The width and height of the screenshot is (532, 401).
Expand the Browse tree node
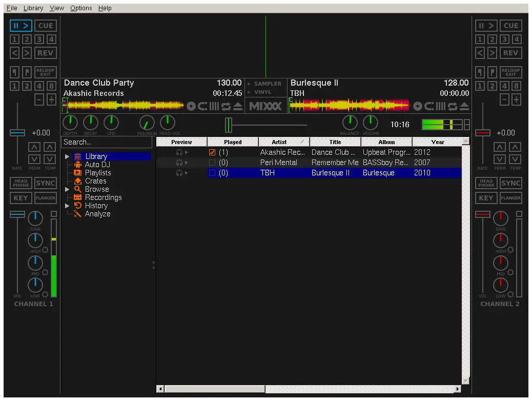click(x=67, y=189)
